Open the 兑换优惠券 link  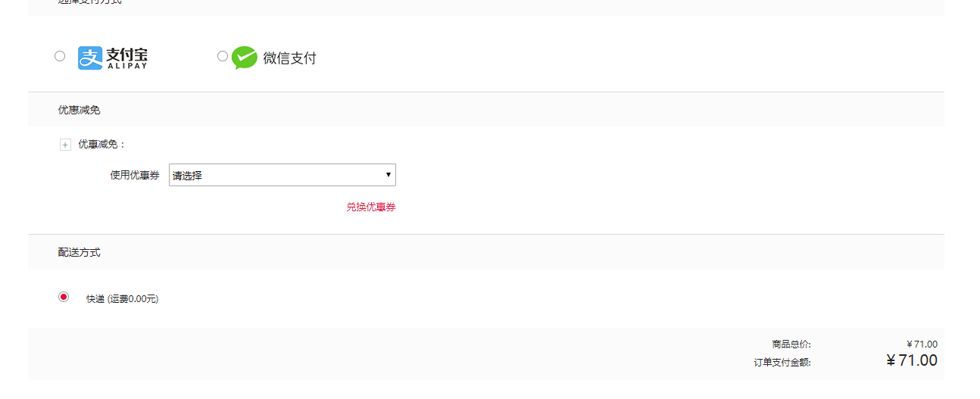pyautogui.click(x=371, y=207)
